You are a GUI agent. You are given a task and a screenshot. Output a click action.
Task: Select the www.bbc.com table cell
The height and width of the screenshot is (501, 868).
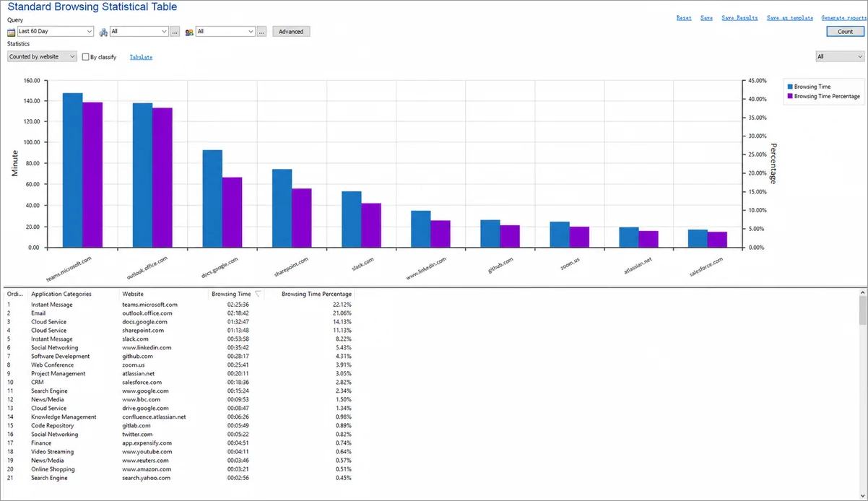coord(141,400)
